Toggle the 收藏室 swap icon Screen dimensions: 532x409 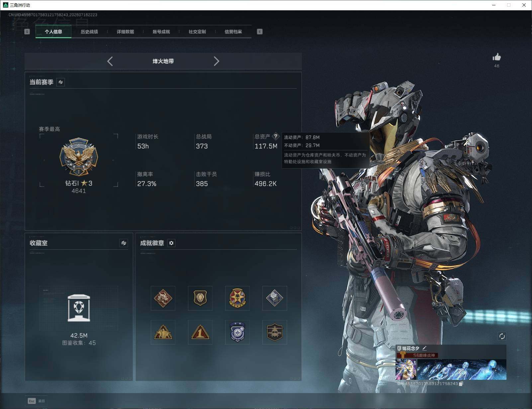point(124,243)
